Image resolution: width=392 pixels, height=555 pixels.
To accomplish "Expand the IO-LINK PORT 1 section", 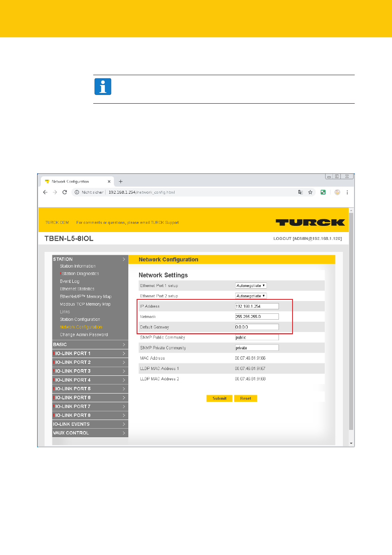I will coord(90,353).
